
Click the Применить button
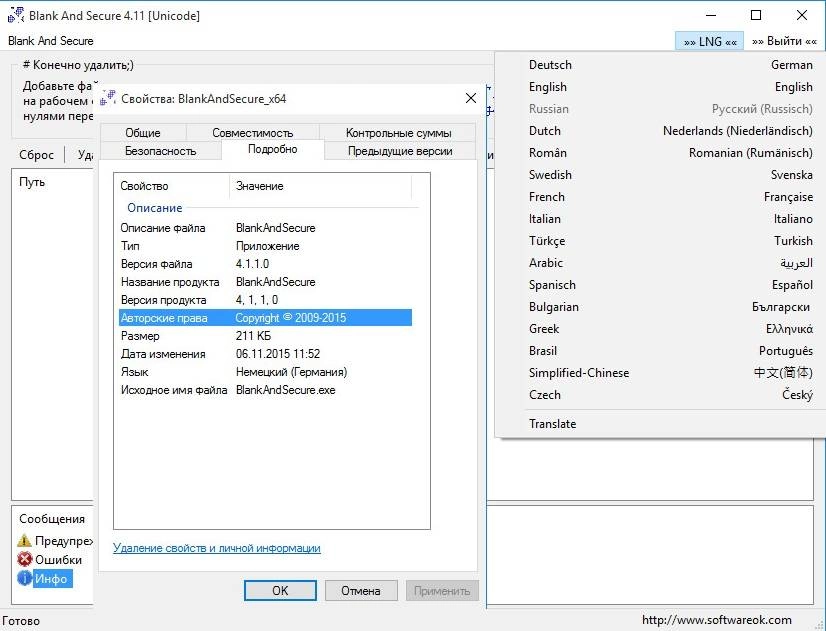click(441, 590)
